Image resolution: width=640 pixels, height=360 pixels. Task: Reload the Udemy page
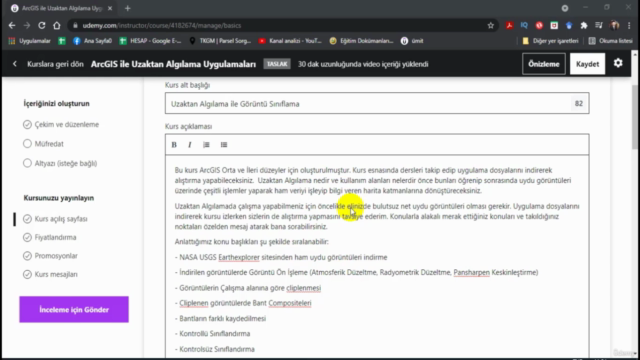pos(42,25)
